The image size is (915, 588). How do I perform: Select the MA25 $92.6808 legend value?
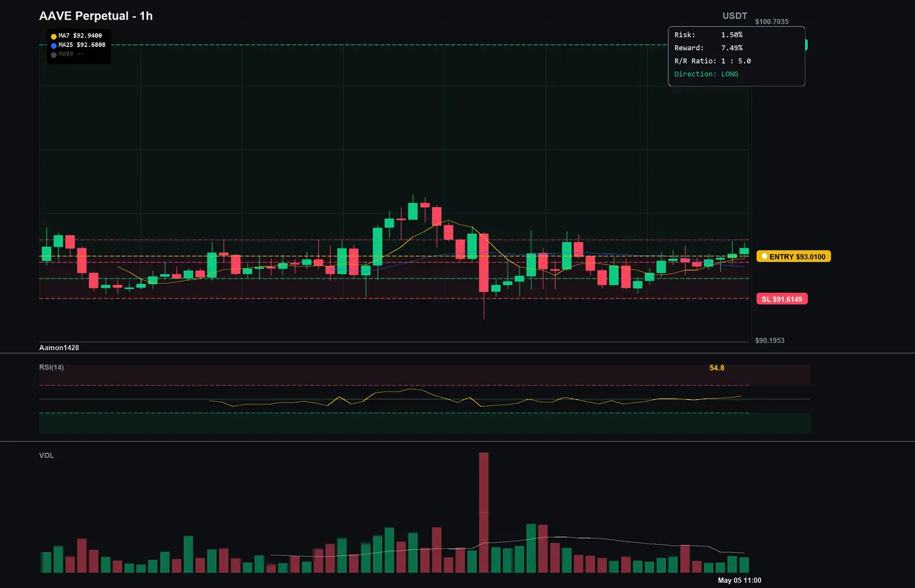[x=82, y=45]
